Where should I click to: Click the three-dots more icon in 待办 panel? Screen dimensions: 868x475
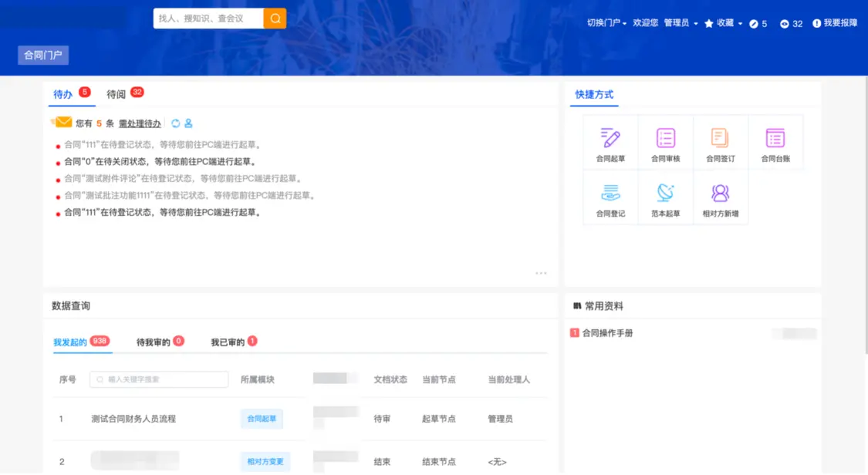click(x=541, y=273)
